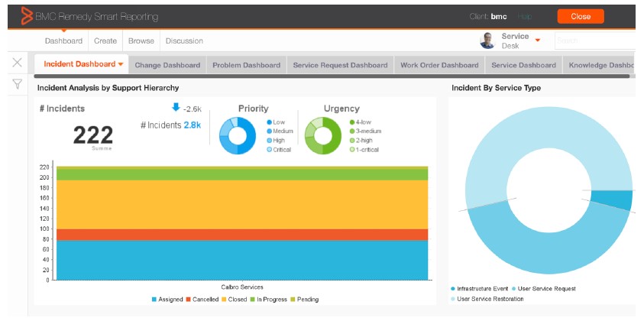Click the Service Desk user avatar
644x321 pixels.
(x=487, y=41)
